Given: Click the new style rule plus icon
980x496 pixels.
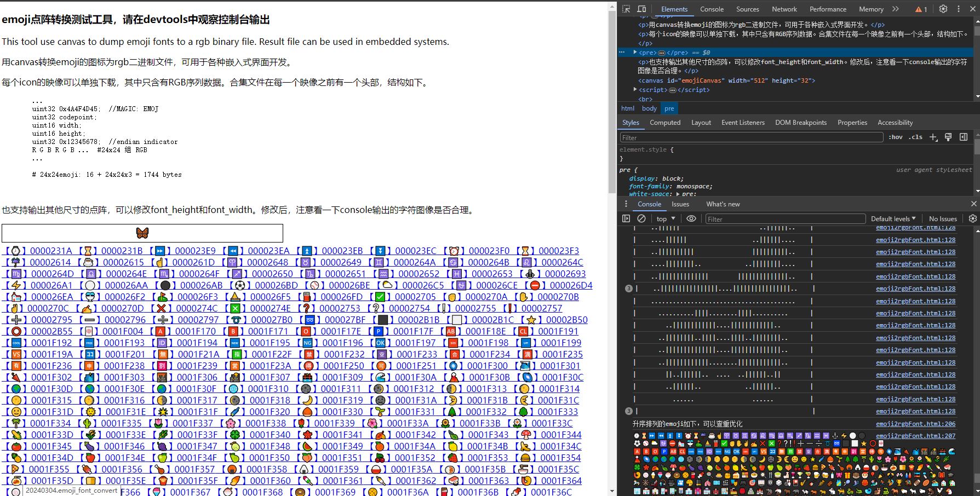Looking at the screenshot, I should [933, 137].
